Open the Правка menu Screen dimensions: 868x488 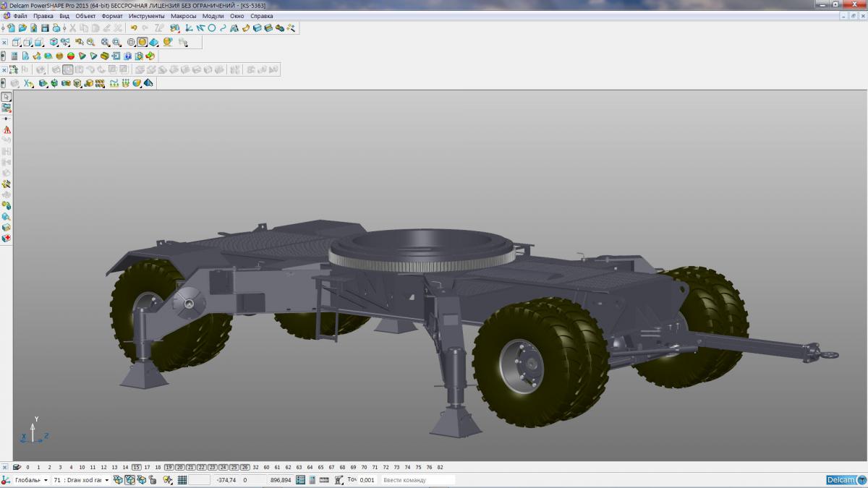43,16
